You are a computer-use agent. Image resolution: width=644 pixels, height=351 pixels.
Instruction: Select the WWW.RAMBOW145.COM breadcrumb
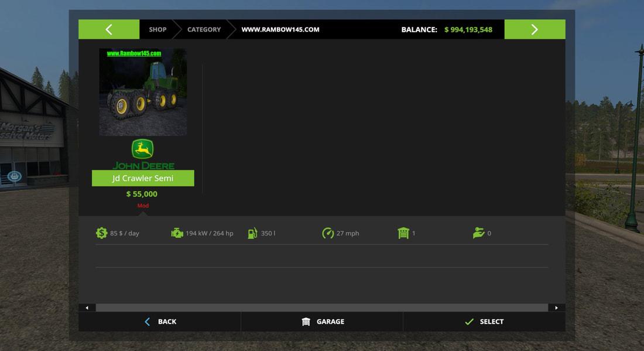(x=280, y=29)
